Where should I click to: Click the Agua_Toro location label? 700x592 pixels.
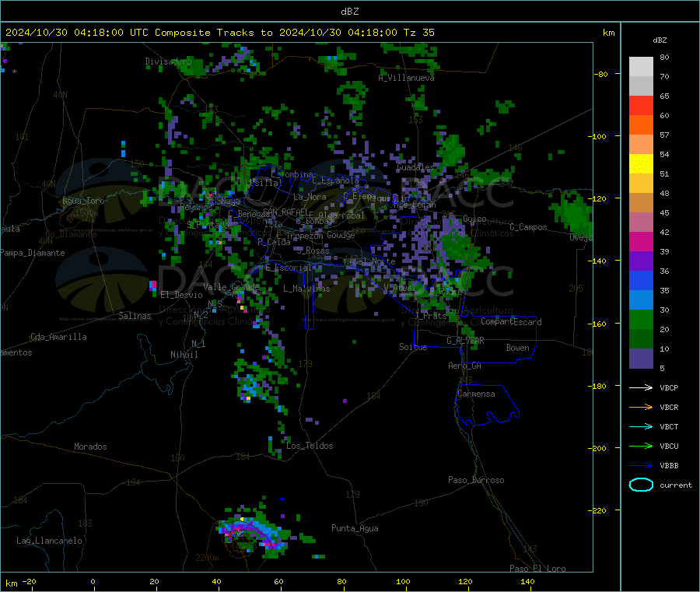83,201
